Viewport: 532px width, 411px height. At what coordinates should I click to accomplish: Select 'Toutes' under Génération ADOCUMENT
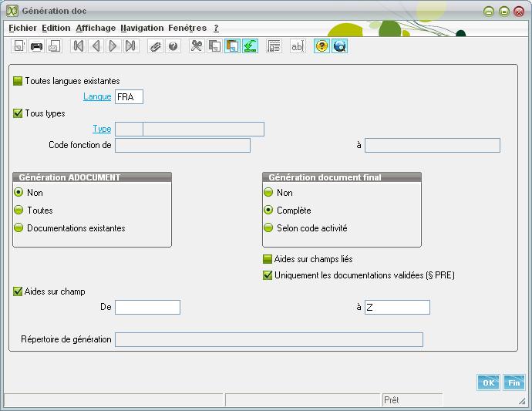(19, 211)
